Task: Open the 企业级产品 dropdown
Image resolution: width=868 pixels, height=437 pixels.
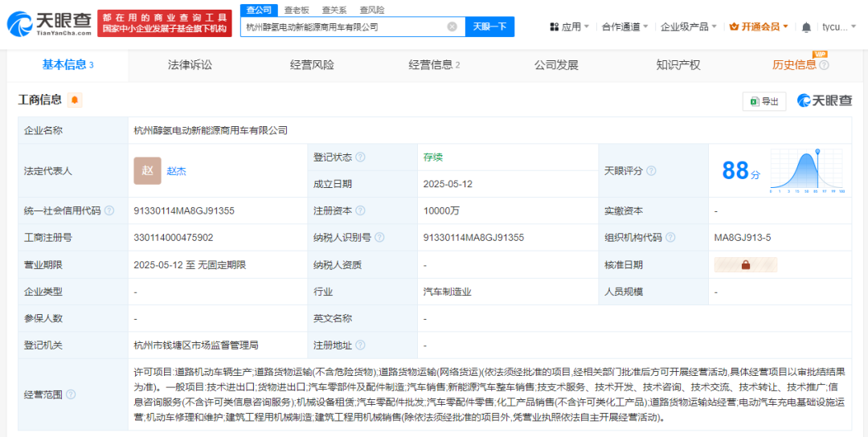Action: pyautogui.click(x=689, y=27)
